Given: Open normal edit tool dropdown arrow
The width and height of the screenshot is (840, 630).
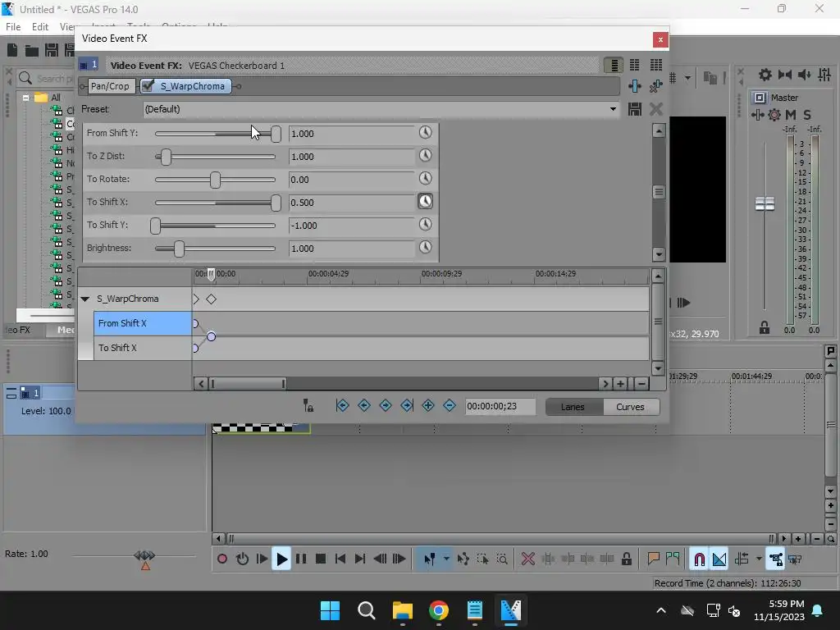Looking at the screenshot, I should (x=446, y=559).
